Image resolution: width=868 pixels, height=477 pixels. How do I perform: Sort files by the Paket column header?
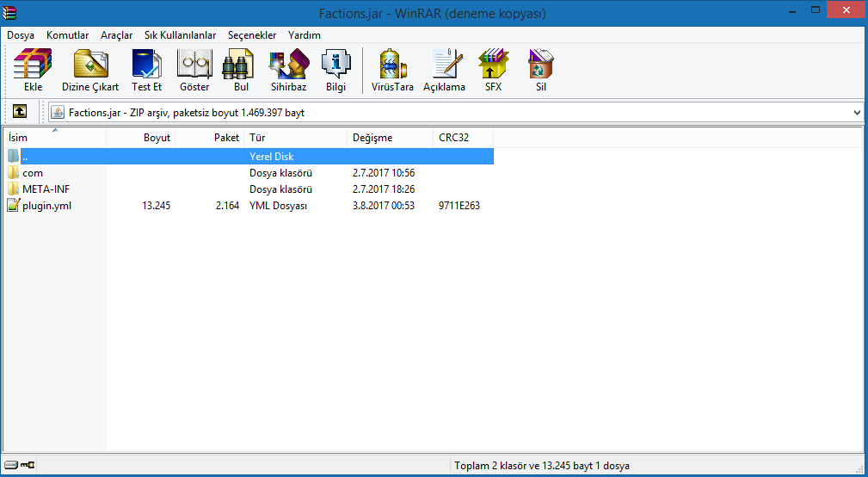pos(209,138)
